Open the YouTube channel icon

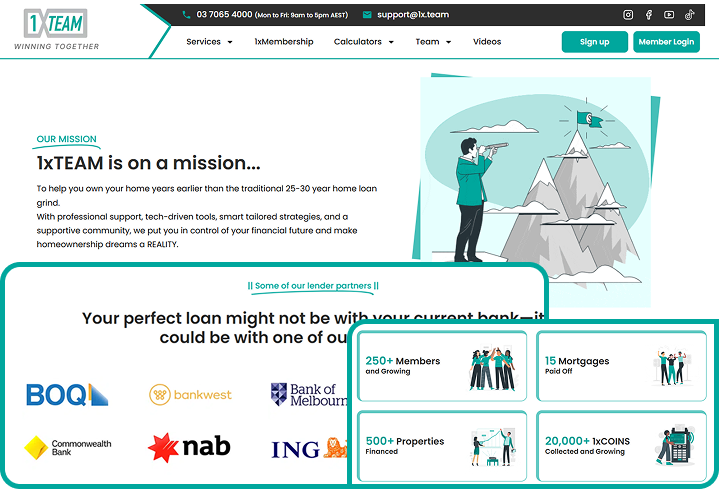[669, 15]
